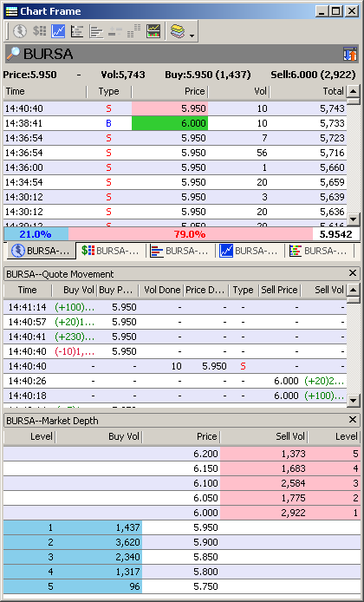Screen dimensions: 364x602
Task: Click the Quote Movement scroll down arrow
Action: coord(353,401)
